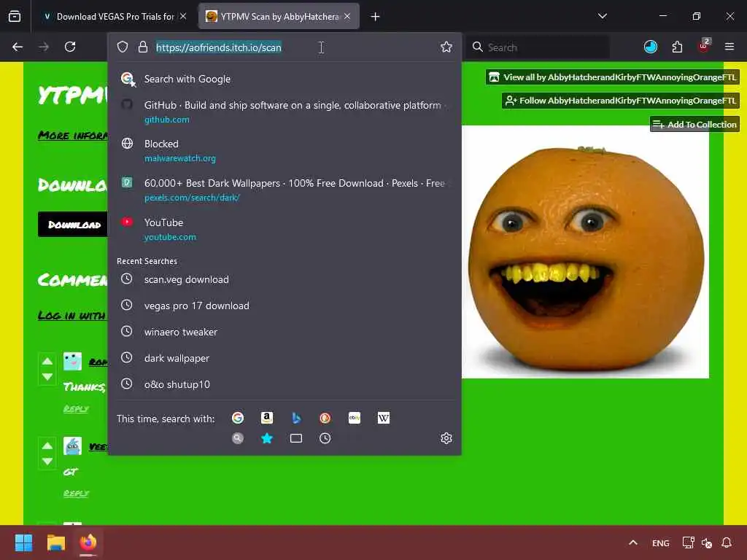
Task: Open Pexels dark wallpapers suggestion
Action: click(285, 190)
